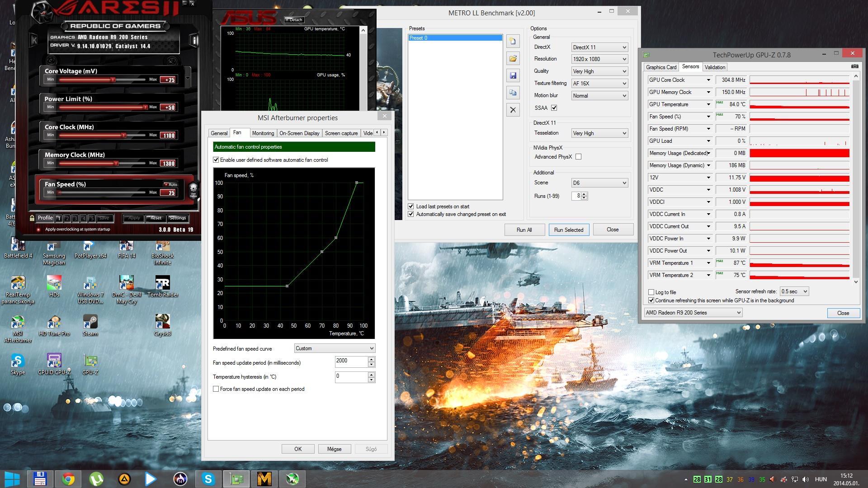Enable Log to file in GPU-Z
868x488 pixels.
coord(651,292)
